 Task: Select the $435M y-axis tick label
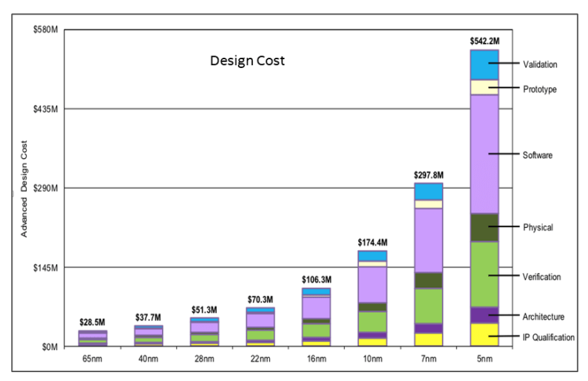pos(44,109)
